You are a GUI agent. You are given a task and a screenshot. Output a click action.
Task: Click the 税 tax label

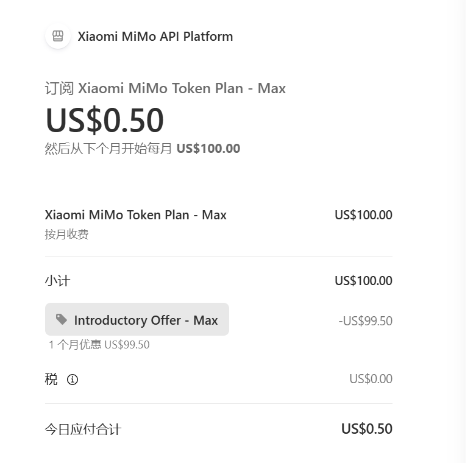[51, 380]
